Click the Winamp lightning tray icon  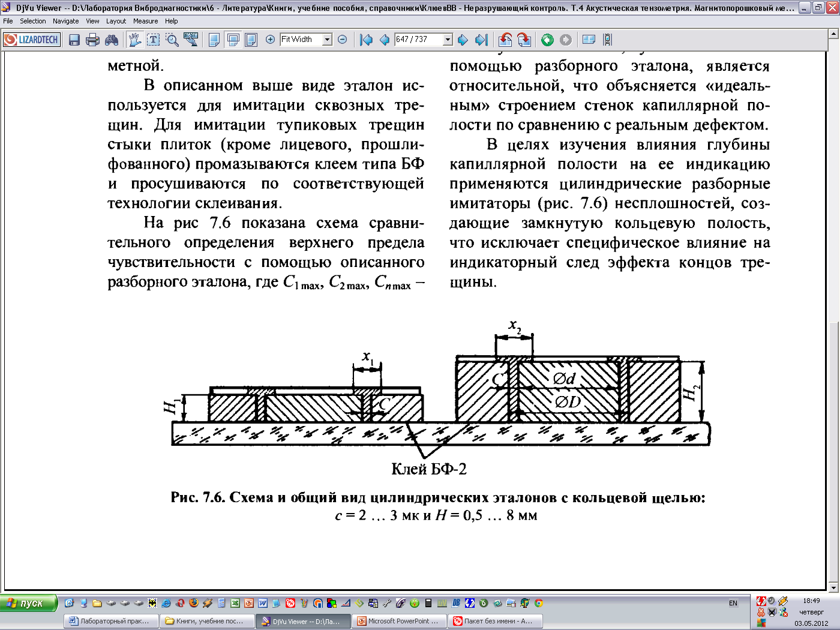coord(783,601)
